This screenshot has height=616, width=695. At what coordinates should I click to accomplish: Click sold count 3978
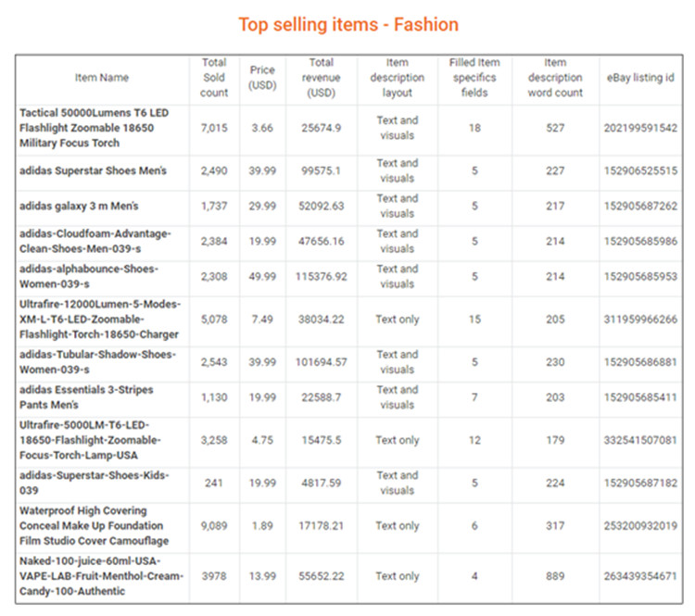coord(214,576)
